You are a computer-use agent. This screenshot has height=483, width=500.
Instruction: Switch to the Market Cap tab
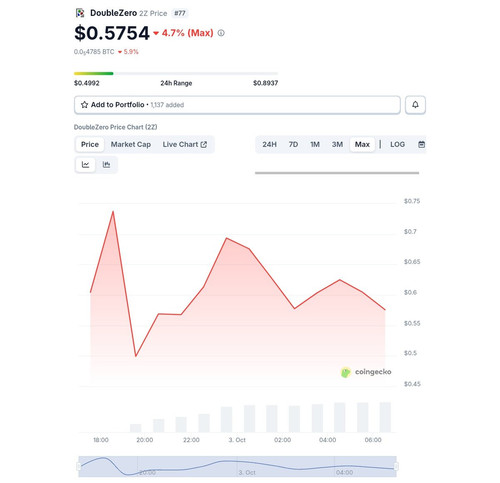131,144
